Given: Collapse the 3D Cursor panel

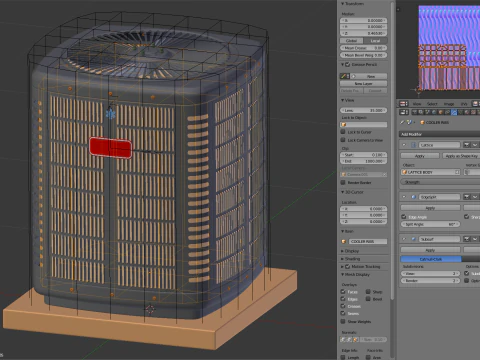Looking at the screenshot, I should (343, 192).
